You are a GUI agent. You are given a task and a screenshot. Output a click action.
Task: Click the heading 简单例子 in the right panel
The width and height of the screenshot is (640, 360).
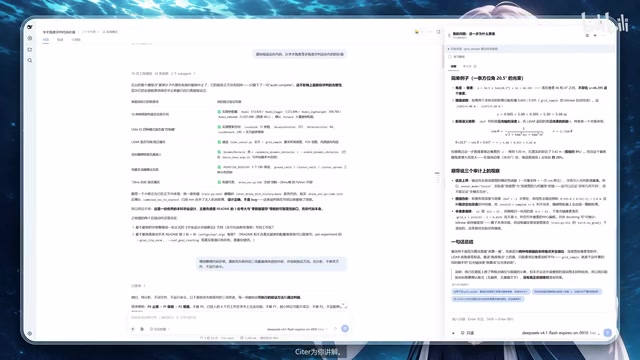[x=487, y=78]
